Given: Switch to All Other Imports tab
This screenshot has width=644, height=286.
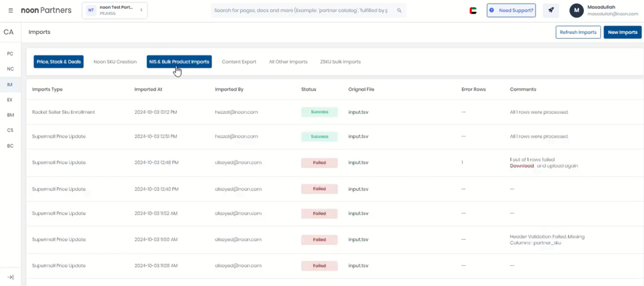Looking at the screenshot, I should coord(289,62).
